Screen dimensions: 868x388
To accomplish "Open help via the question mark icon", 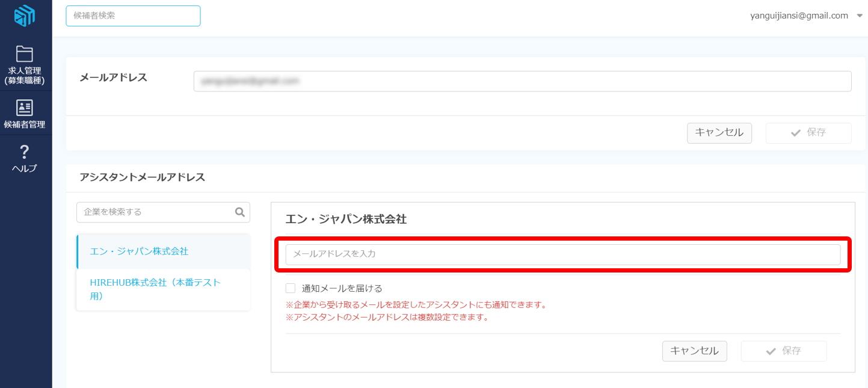I will point(25,151).
